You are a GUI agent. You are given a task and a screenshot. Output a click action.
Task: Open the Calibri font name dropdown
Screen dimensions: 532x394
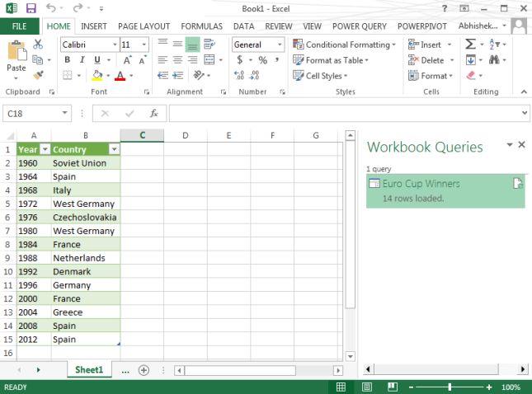point(115,45)
